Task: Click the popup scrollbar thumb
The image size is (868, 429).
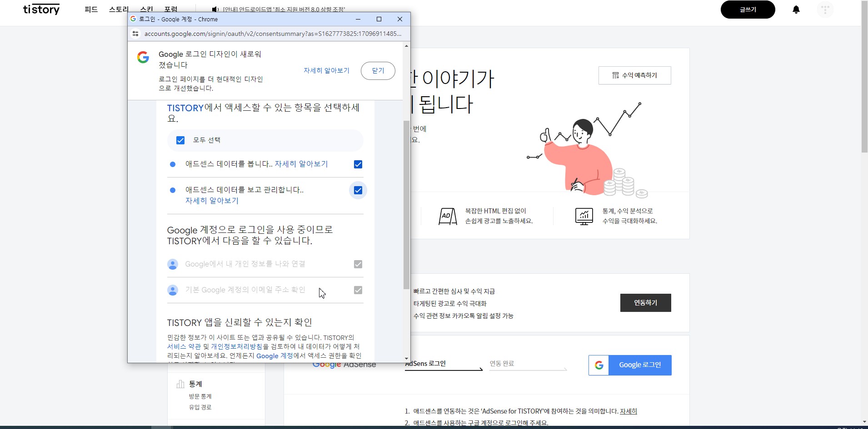Action: [x=406, y=205]
